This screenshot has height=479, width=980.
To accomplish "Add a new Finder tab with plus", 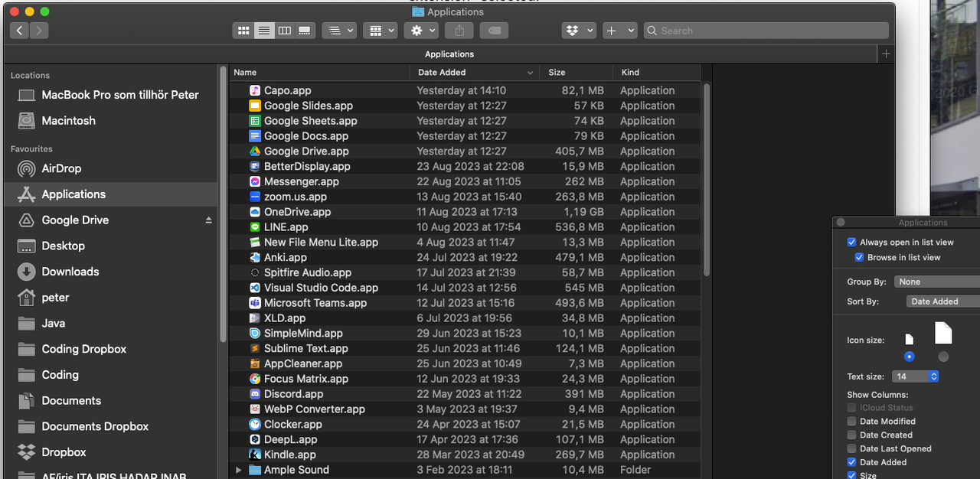I will 886,54.
